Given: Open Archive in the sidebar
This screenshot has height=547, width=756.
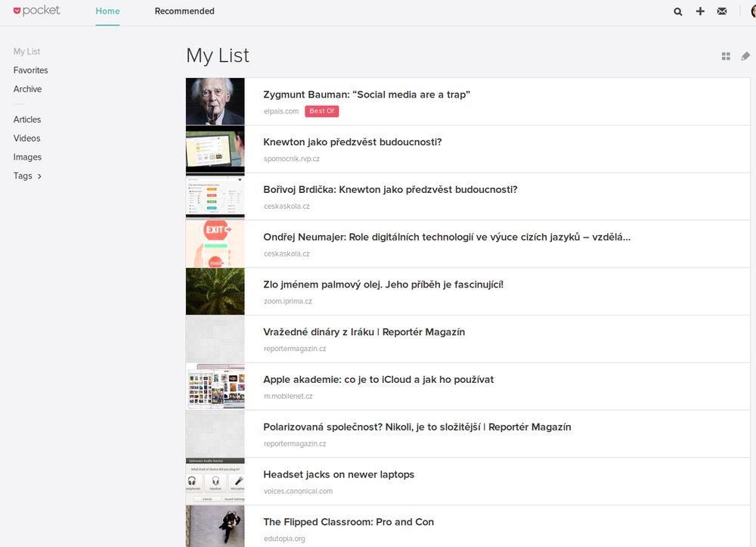Looking at the screenshot, I should 27,89.
